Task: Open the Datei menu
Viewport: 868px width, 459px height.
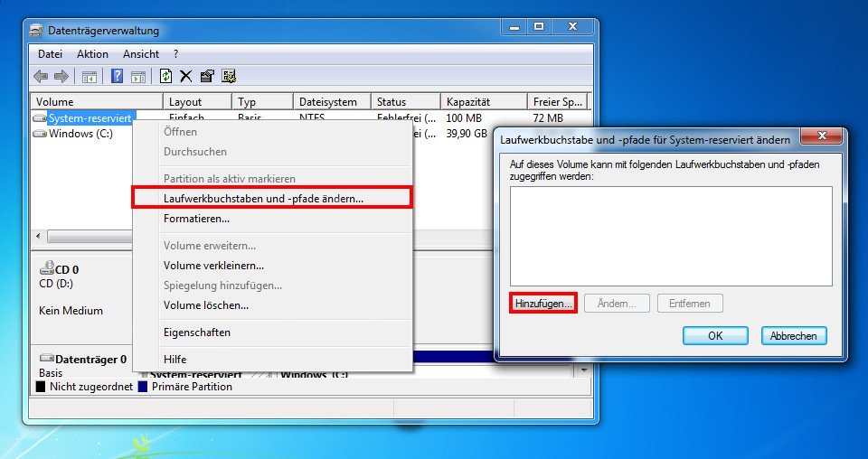Action: pyautogui.click(x=50, y=54)
